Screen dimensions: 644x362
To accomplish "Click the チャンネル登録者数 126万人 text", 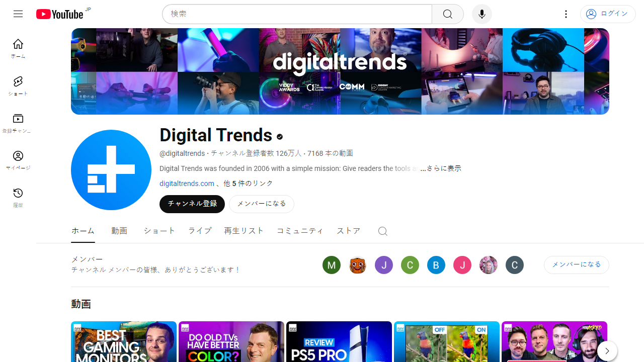I will click(256, 153).
